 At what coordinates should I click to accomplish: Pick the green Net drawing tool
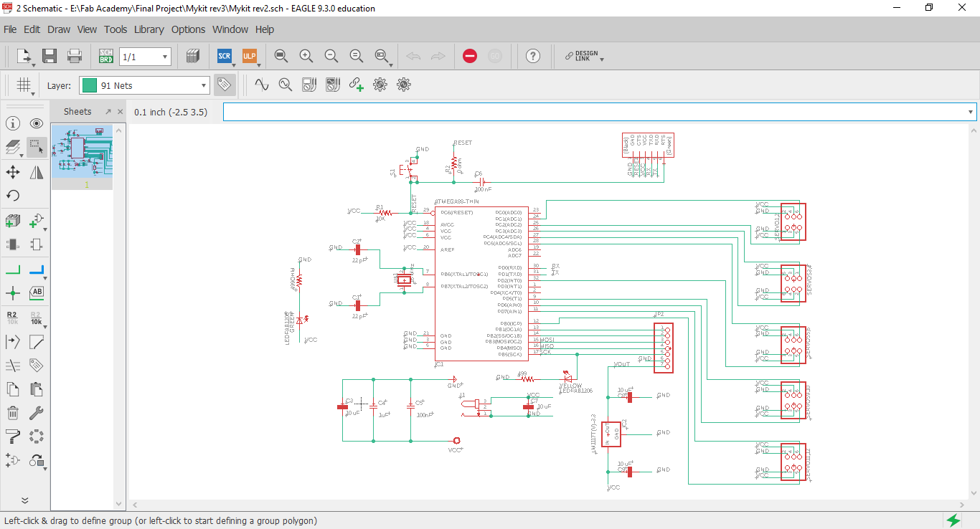(x=13, y=270)
